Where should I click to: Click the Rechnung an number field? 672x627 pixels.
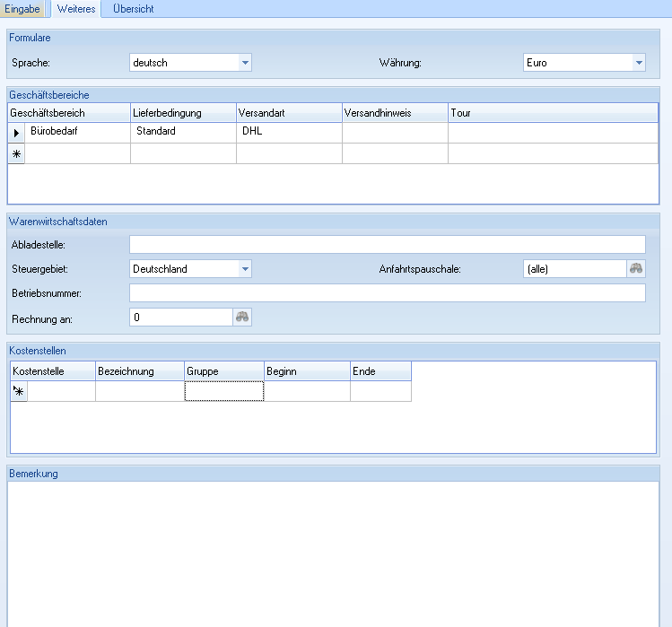click(180, 317)
